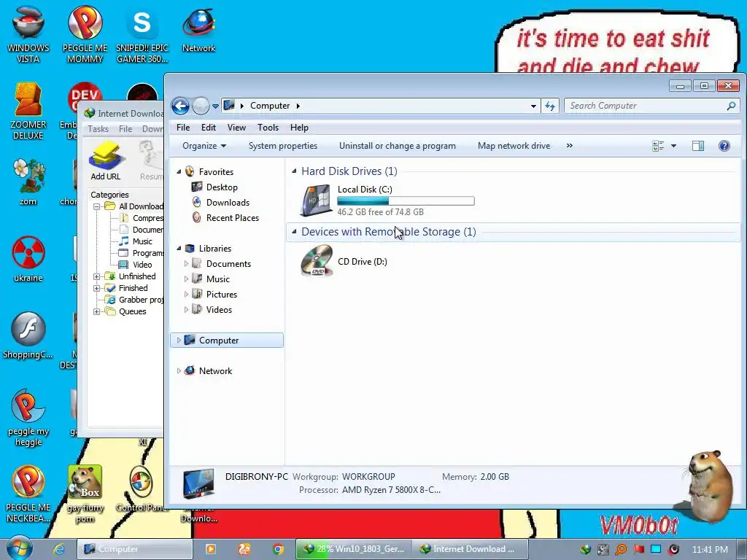The image size is (747, 560).
Task: Select Local Disk (C:) drive icon
Action: [317, 200]
